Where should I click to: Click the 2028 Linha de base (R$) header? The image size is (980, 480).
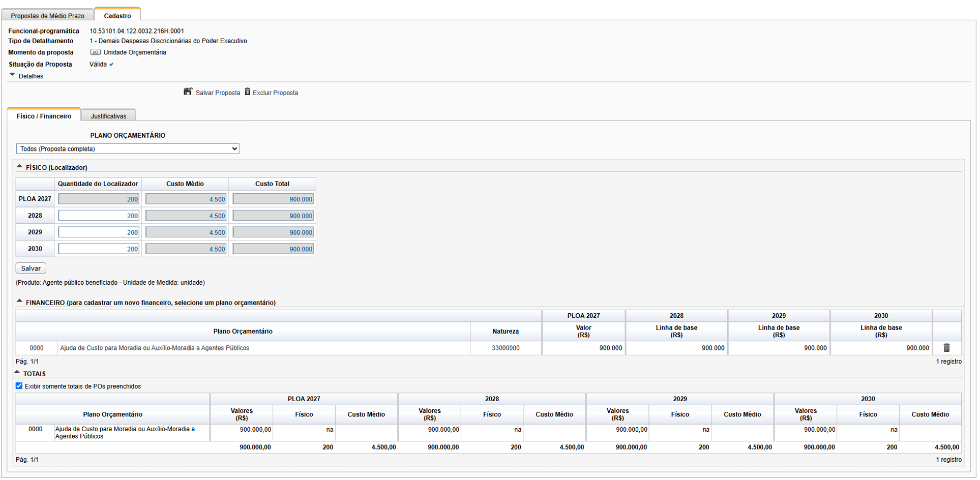[676, 332]
